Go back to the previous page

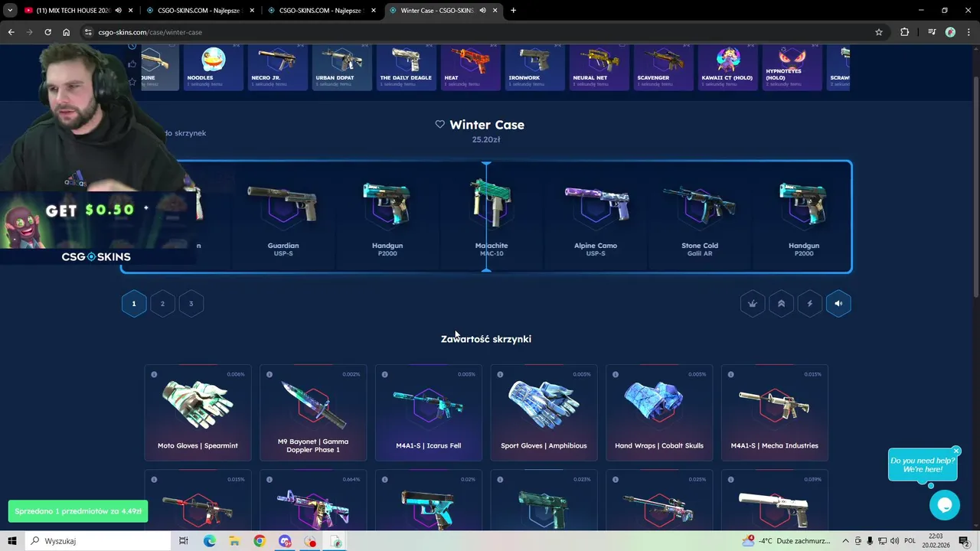11,32
